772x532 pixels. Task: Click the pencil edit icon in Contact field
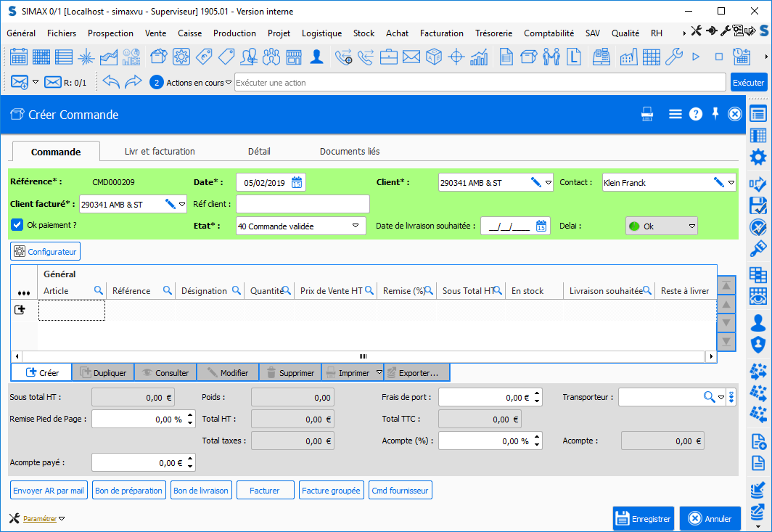pos(719,183)
